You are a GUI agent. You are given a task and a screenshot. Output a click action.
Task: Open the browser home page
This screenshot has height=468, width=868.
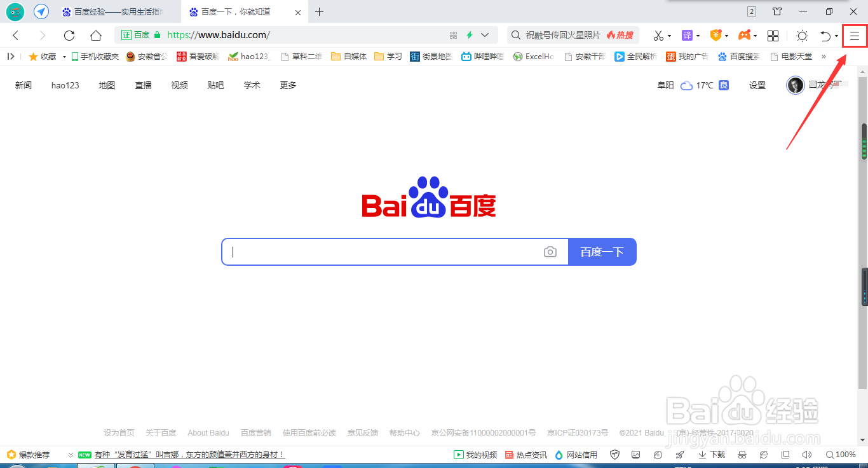pyautogui.click(x=95, y=36)
